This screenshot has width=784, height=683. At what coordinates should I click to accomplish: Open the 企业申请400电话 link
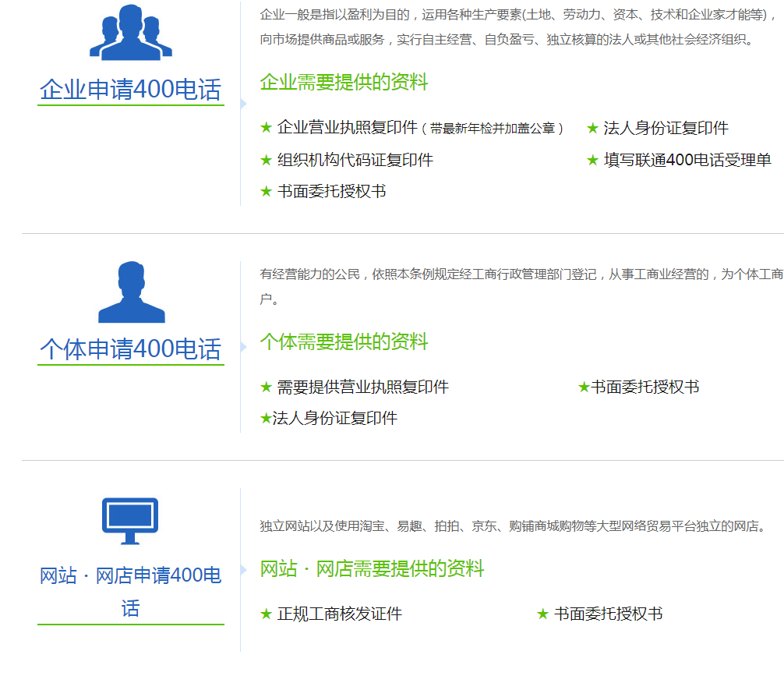[x=130, y=90]
